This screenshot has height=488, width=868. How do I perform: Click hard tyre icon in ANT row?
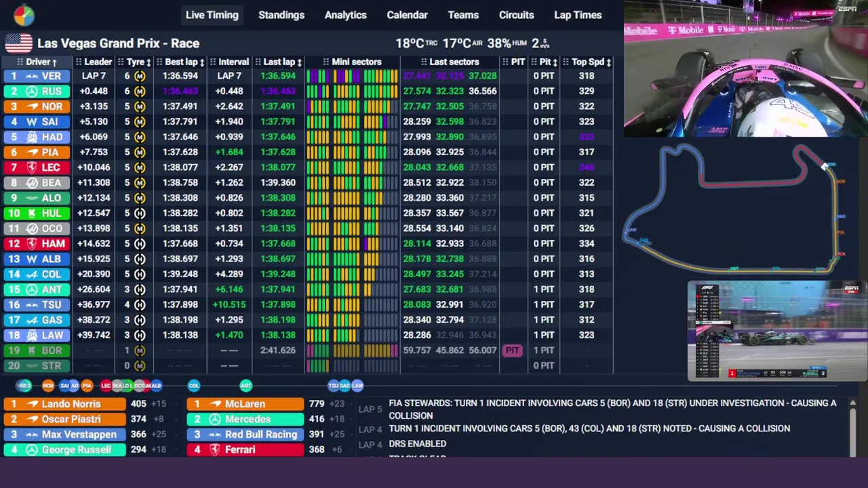pos(140,289)
